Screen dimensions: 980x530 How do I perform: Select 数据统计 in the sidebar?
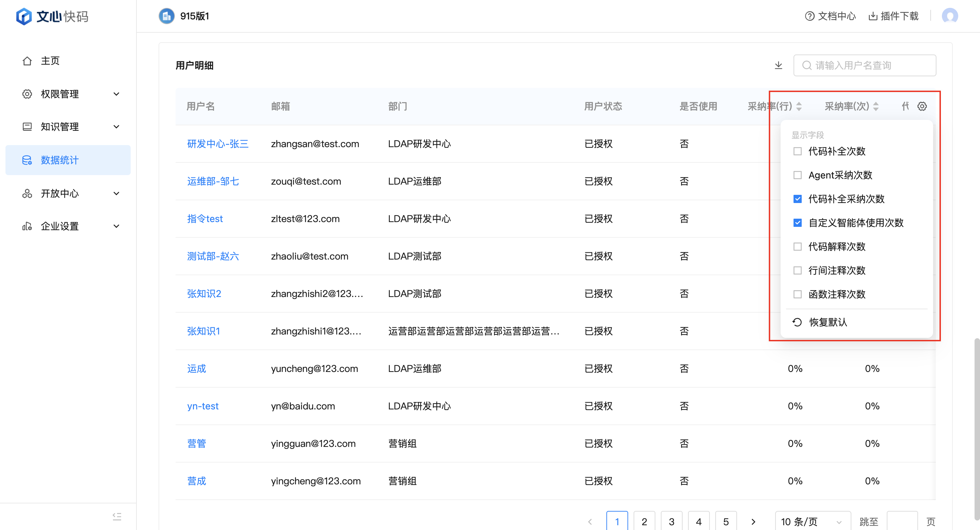coord(60,160)
